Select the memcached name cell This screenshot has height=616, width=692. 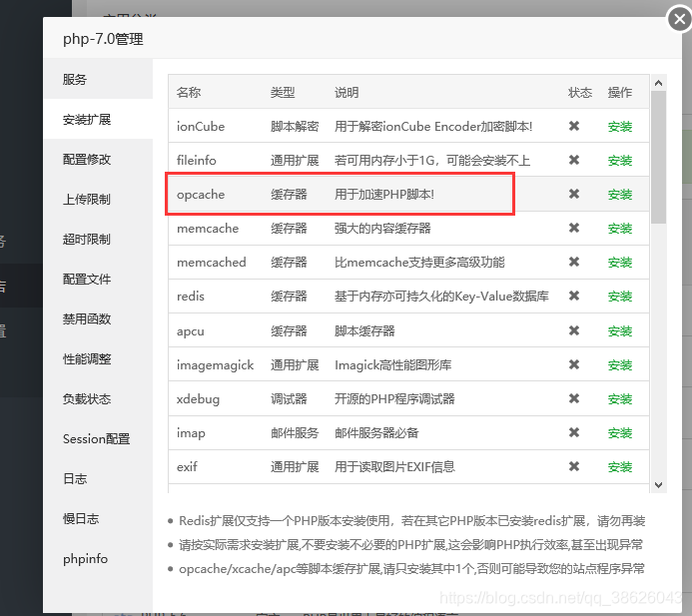coord(212,263)
